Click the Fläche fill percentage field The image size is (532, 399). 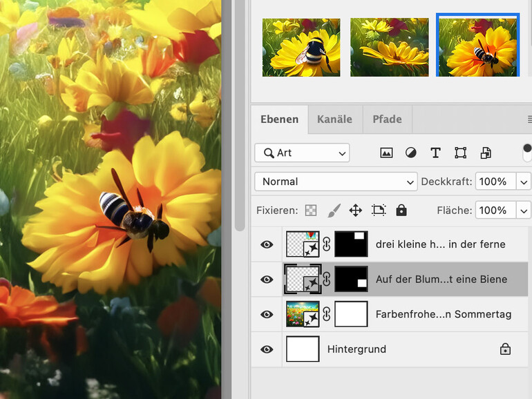point(495,211)
